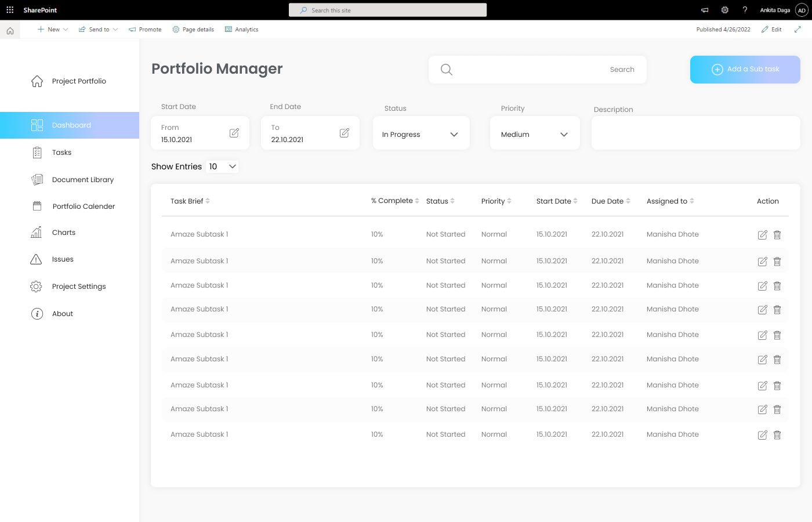Screen dimensions: 812x522
Task: Open the help question mark icon
Action: pos(745,10)
